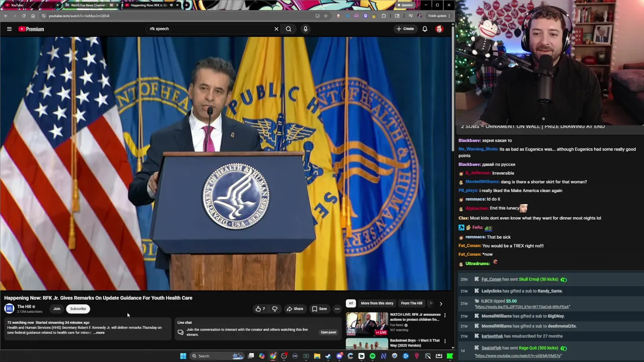Share the video with the Share button
Viewport: 644px width, 362px height.
(295, 309)
